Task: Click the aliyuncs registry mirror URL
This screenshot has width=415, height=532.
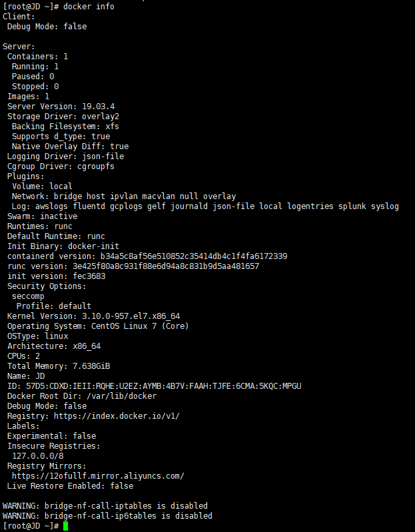Action: point(98,476)
